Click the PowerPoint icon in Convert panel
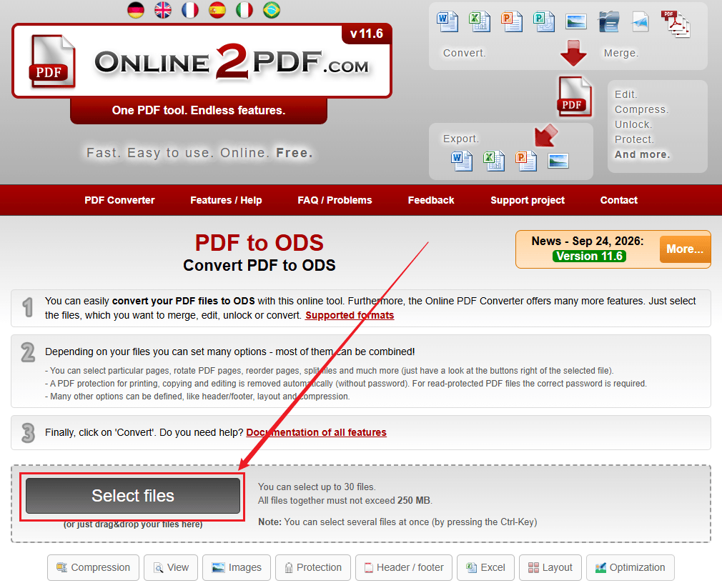 [x=512, y=21]
